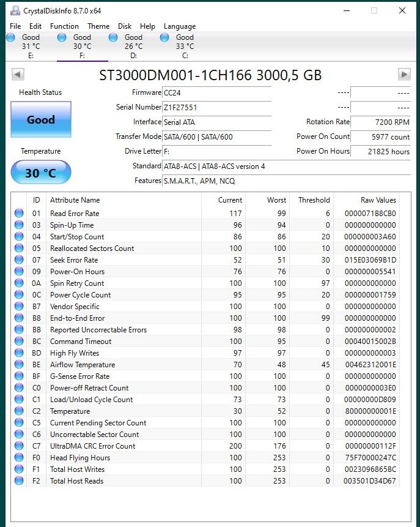Click status orb of Spin-Up Time row
This screenshot has width=420, height=527.
[x=19, y=225]
